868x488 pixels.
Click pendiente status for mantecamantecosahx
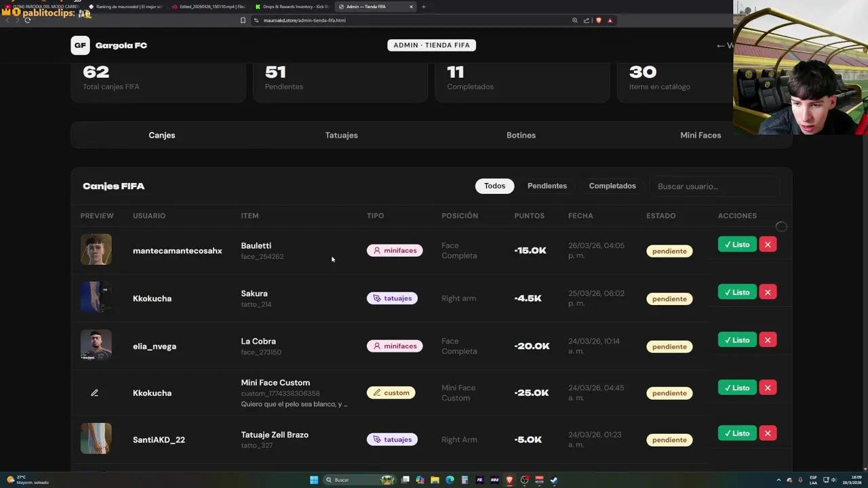point(669,251)
